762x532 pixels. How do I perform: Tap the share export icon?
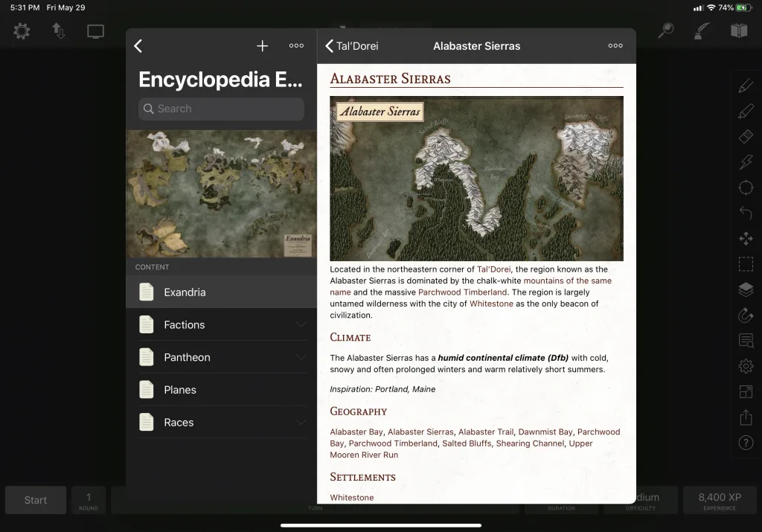(x=746, y=417)
